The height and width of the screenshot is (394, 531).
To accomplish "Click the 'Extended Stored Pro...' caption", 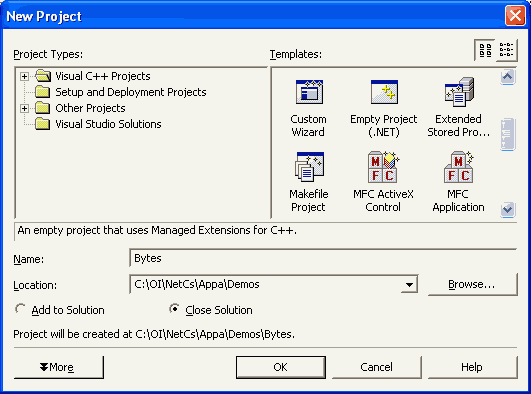I will tap(459, 125).
